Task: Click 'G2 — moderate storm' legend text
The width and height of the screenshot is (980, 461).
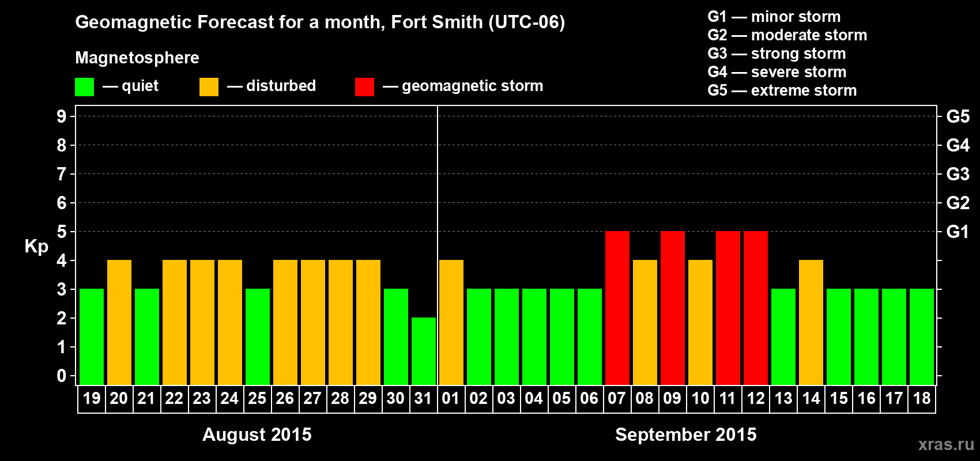Action: (x=787, y=35)
